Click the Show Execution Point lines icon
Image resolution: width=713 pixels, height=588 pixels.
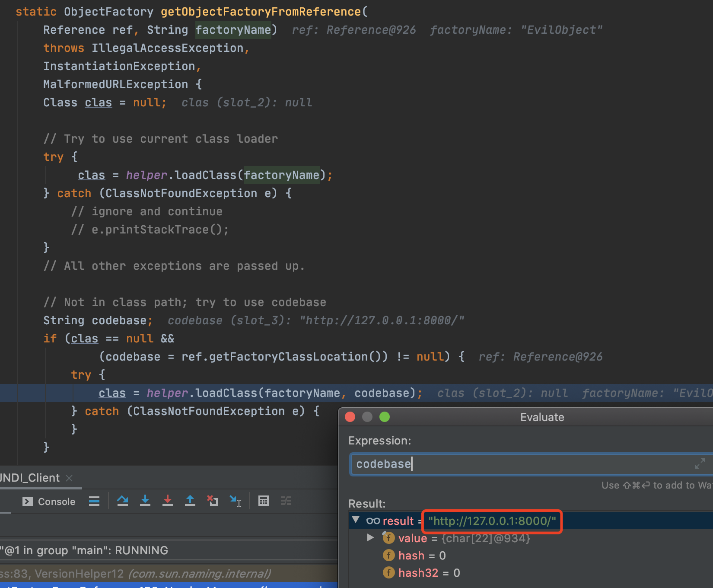(94, 501)
